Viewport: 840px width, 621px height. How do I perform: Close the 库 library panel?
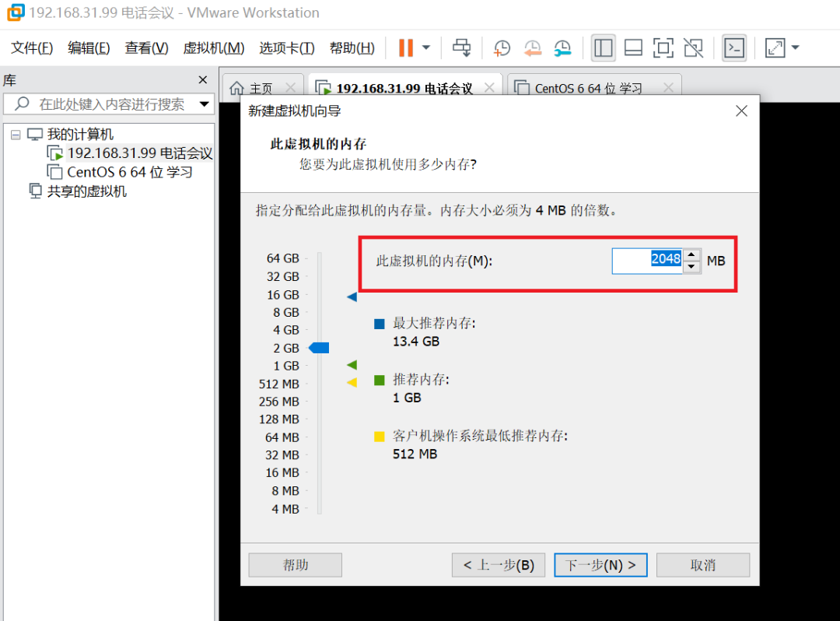[202, 80]
